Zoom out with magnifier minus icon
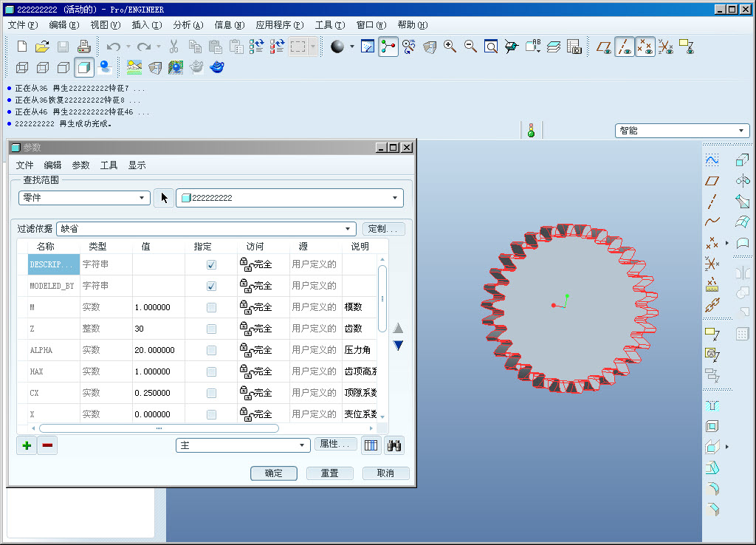 click(470, 47)
